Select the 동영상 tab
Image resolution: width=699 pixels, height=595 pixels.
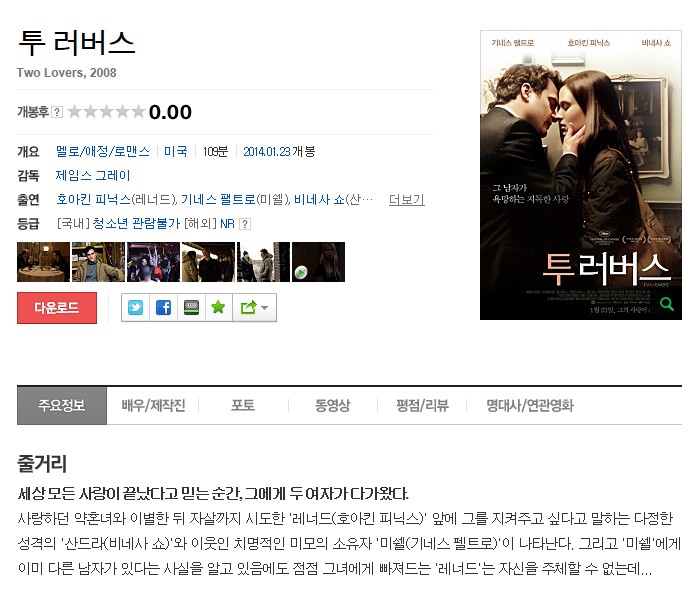333,405
